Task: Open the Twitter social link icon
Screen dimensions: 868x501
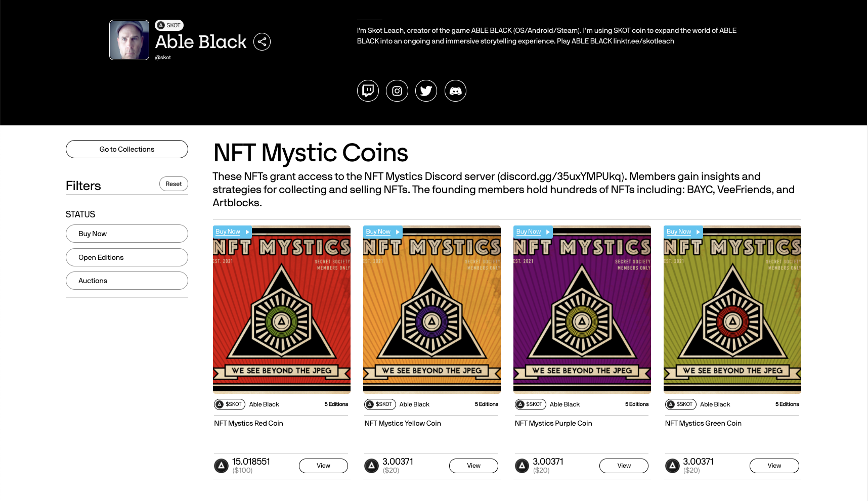Action: [x=426, y=91]
